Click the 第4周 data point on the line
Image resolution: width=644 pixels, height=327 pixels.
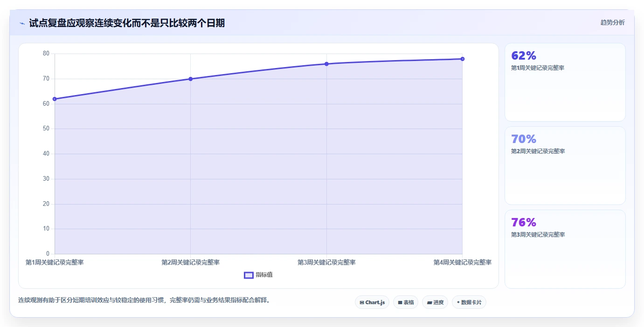coord(463,59)
